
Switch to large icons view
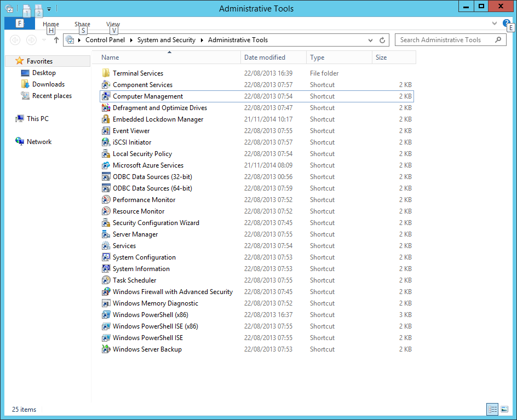(504, 409)
